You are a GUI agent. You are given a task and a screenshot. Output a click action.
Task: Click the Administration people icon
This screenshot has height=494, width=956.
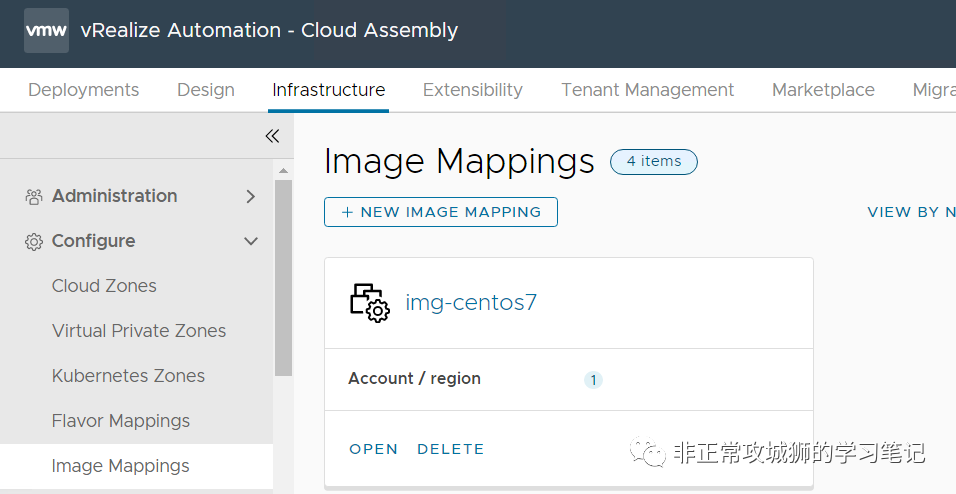(34, 197)
